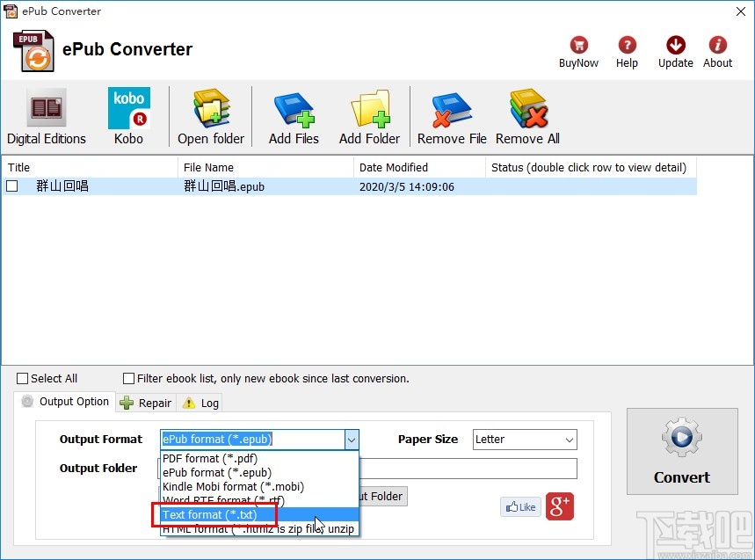The image size is (755, 560).
Task: Close the ePub Converter window
Action: coord(741,11)
